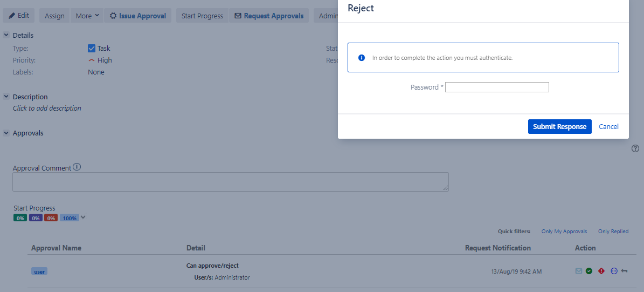Click the Request Approvals button
The height and width of the screenshot is (292, 644).
269,16
